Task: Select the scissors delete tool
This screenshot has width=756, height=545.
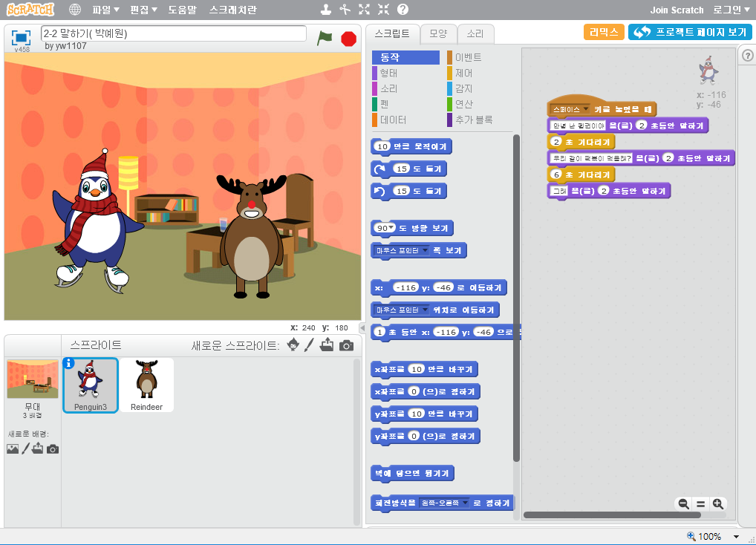Action: pyautogui.click(x=345, y=10)
